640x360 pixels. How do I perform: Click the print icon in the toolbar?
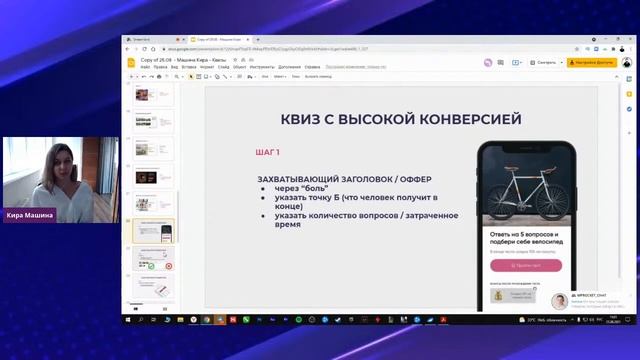tap(159, 77)
